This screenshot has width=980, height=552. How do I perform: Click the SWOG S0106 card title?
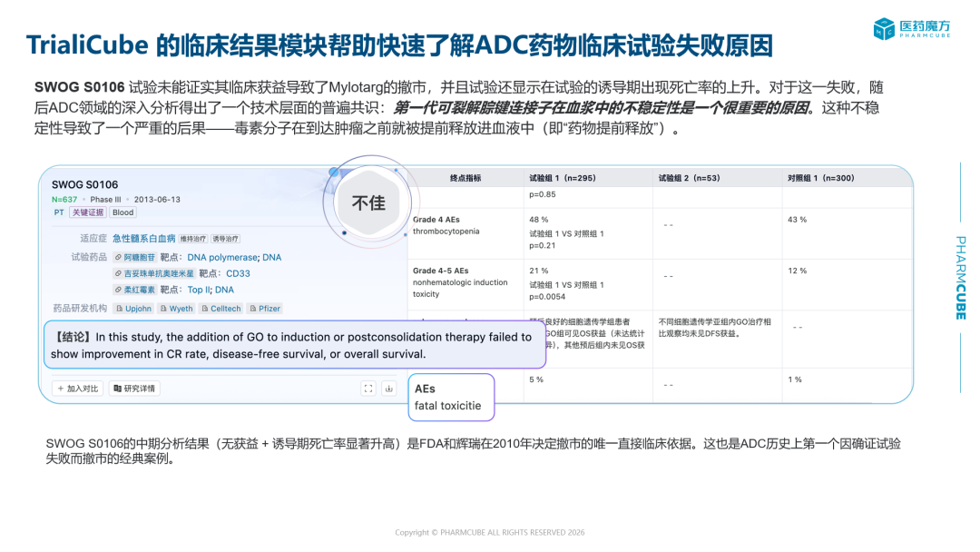click(x=84, y=184)
